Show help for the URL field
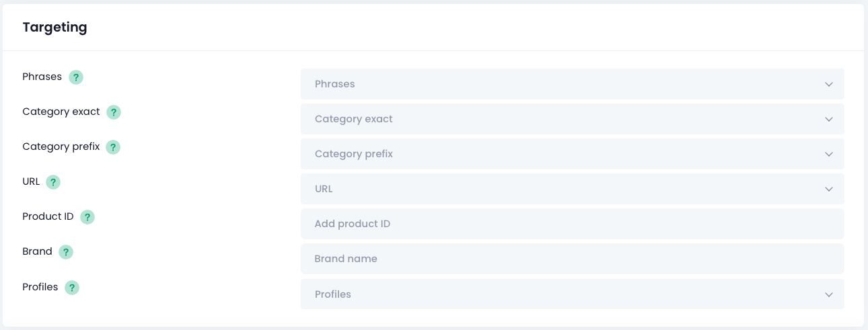 tap(53, 182)
